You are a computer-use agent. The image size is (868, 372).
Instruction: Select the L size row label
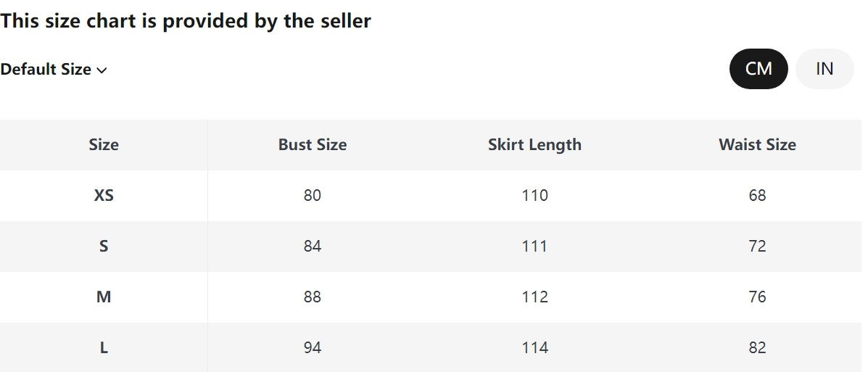(x=104, y=347)
